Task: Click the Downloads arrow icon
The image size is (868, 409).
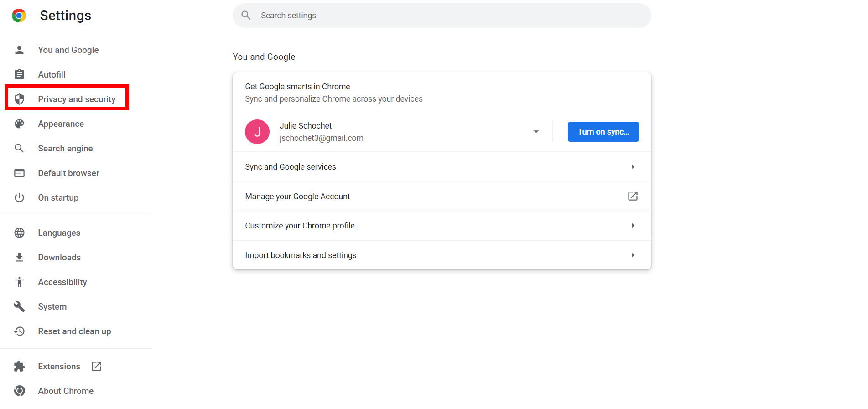Action: 19,257
